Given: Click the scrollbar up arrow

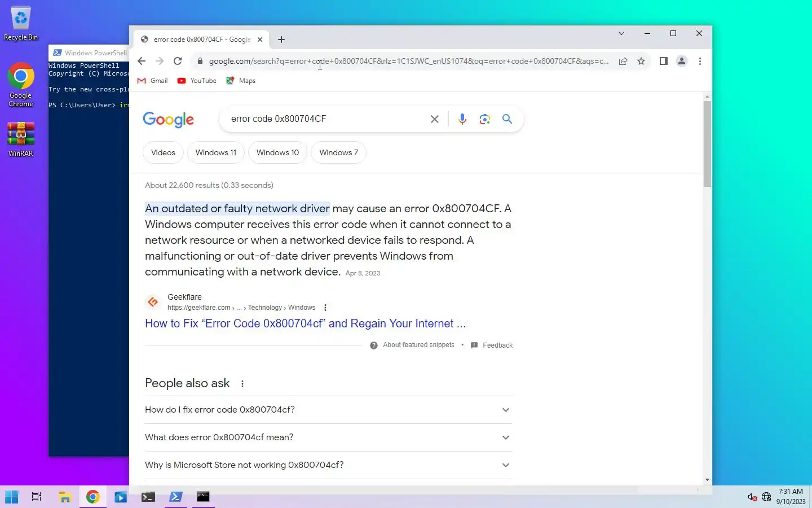Looking at the screenshot, I should click(707, 97).
